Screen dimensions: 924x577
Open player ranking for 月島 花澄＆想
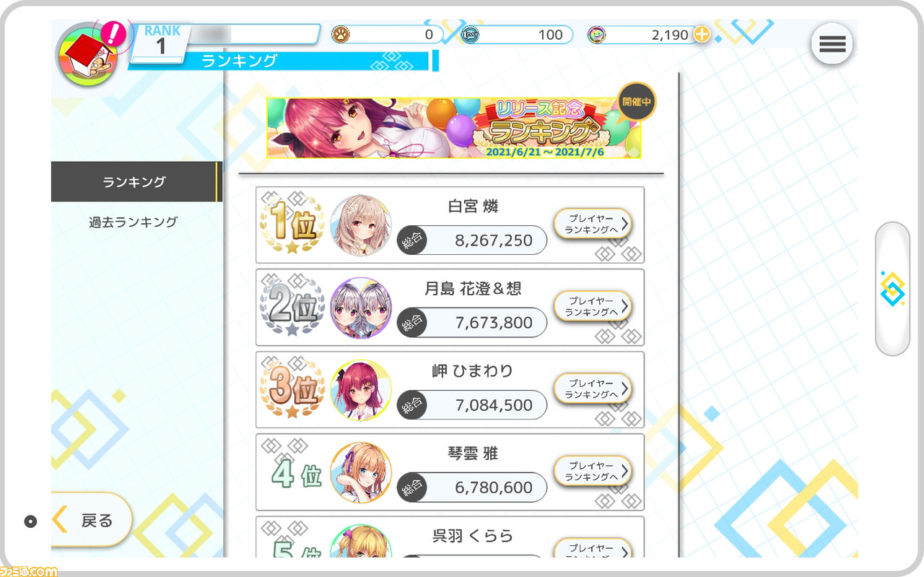coord(593,306)
